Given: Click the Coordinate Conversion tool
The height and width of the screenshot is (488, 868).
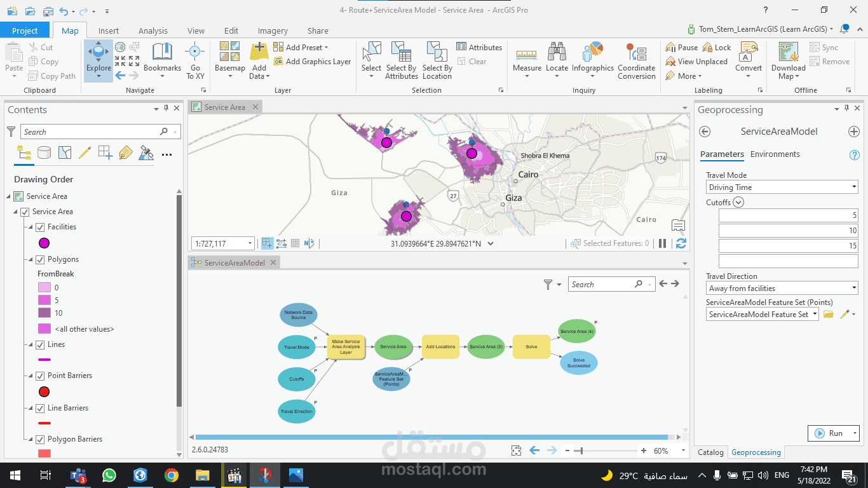Looking at the screenshot, I should (636, 60).
